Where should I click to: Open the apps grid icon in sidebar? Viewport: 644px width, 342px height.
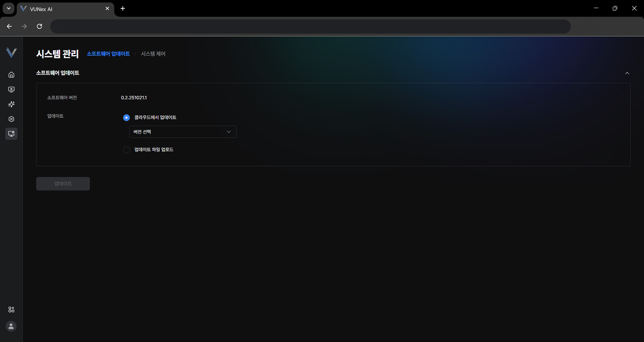pos(11,310)
